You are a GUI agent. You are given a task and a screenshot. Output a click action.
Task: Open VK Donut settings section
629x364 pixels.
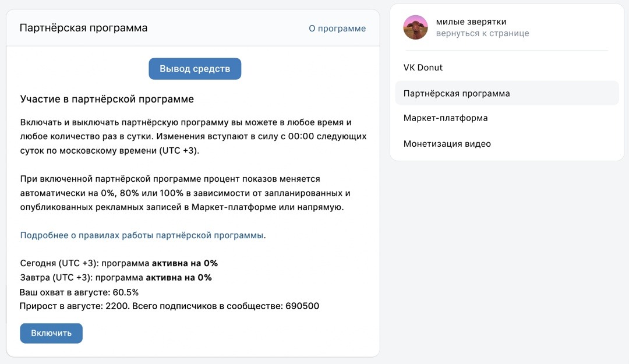pyautogui.click(x=424, y=68)
